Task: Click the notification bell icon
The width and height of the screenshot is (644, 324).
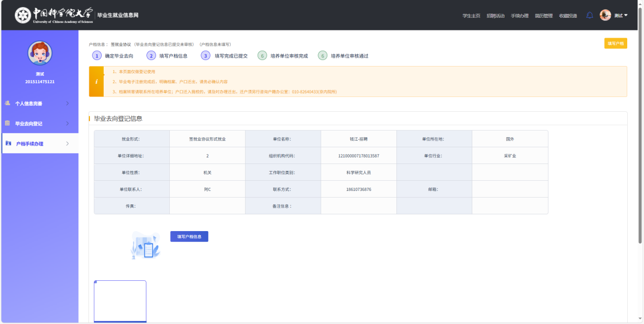Action: (590, 15)
